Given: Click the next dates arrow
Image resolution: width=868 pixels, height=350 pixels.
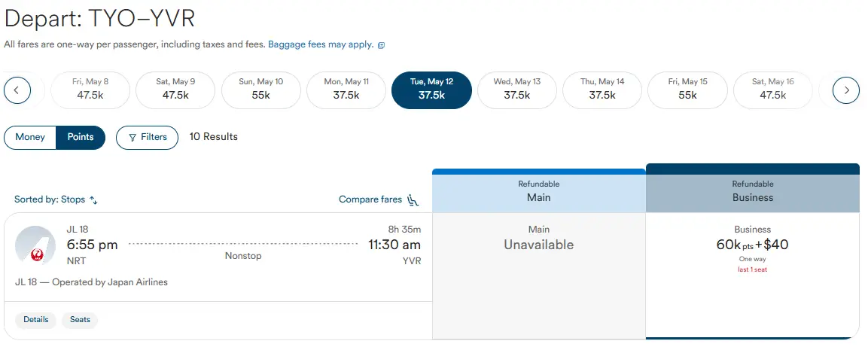Looking at the screenshot, I should click(x=846, y=91).
